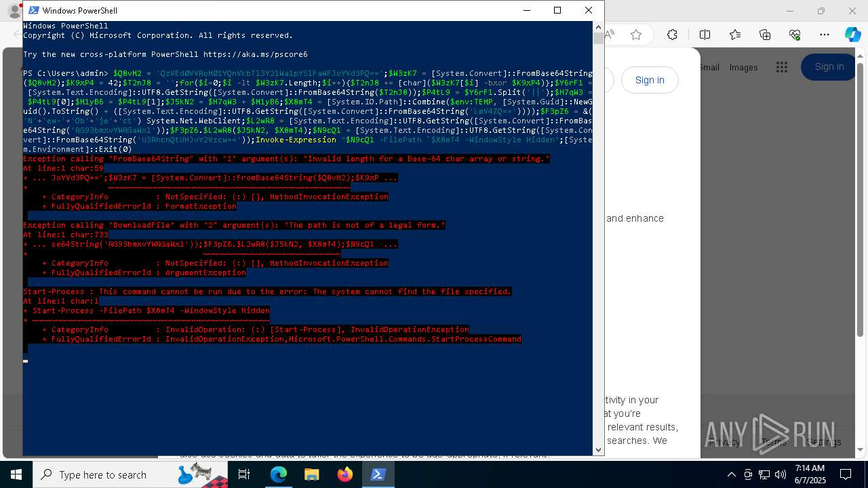Add page to favorites star in Edge
This screenshot has width=868, height=488.
click(635, 35)
